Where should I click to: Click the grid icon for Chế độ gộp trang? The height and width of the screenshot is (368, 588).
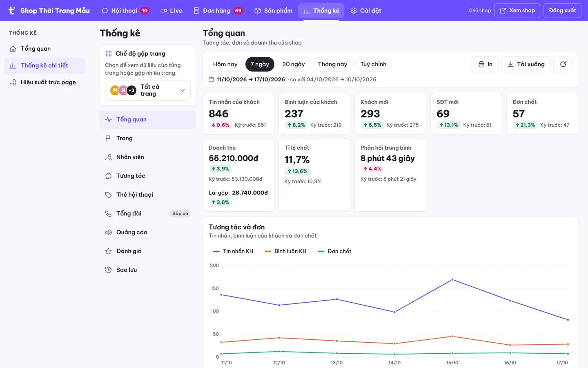pos(109,54)
